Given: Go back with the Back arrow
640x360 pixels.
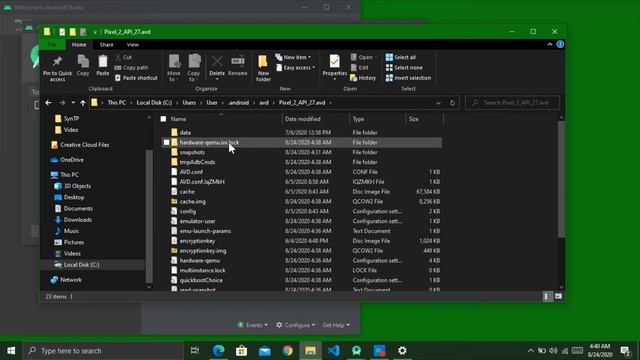Looking at the screenshot, I should (x=49, y=103).
